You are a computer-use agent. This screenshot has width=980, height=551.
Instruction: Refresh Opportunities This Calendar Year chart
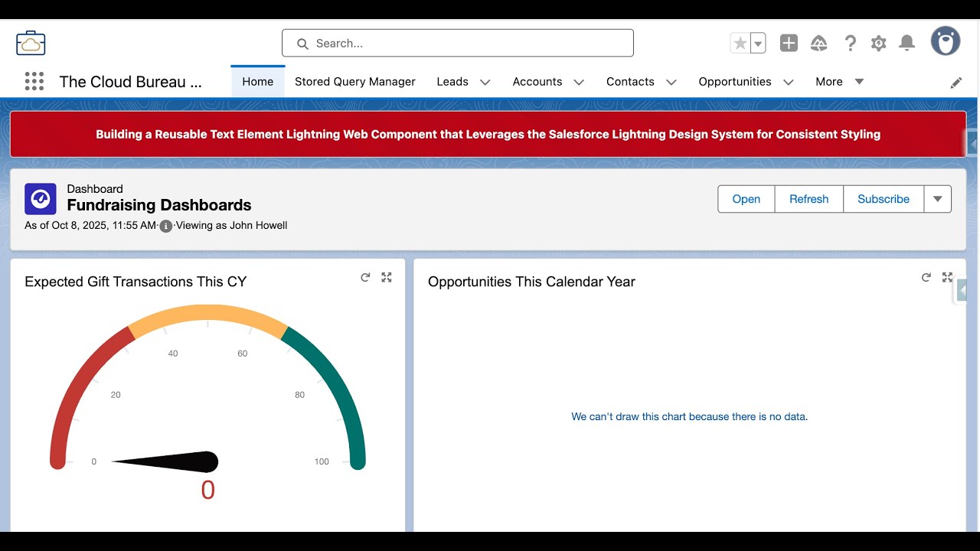[926, 278]
